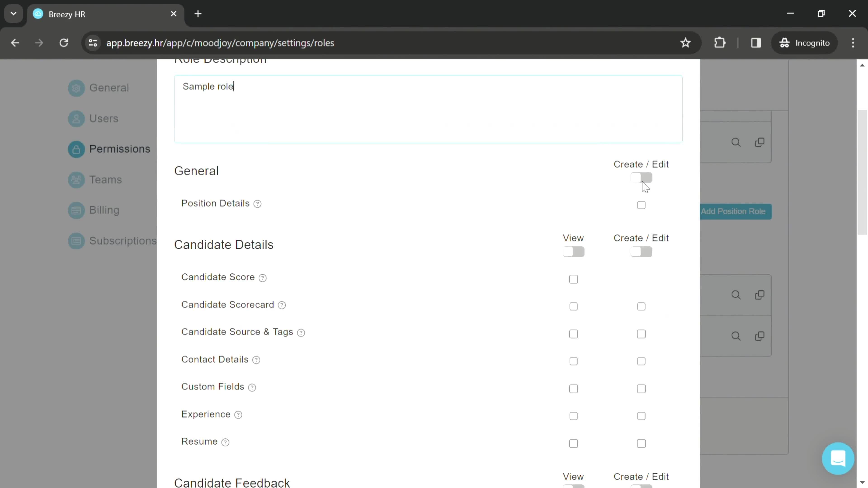
Task: Check the Resume View checkbox
Action: [x=573, y=443]
